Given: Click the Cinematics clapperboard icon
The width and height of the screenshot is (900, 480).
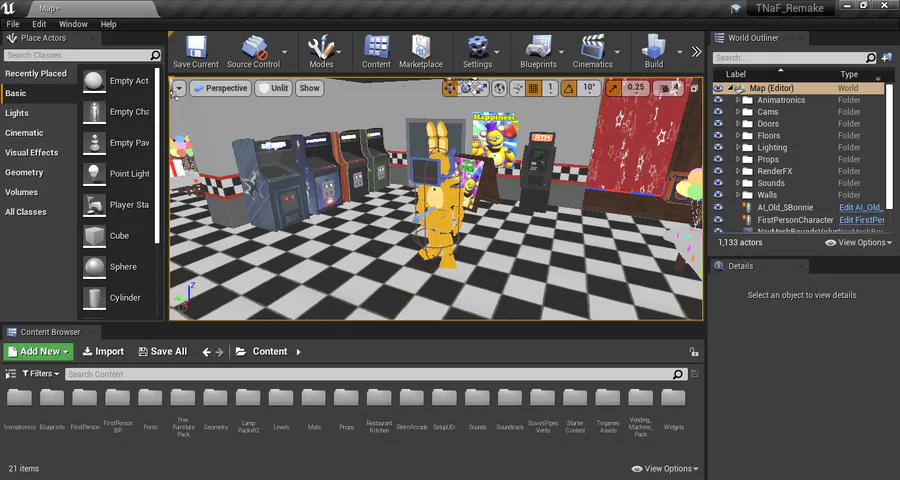Looking at the screenshot, I should coord(592,47).
